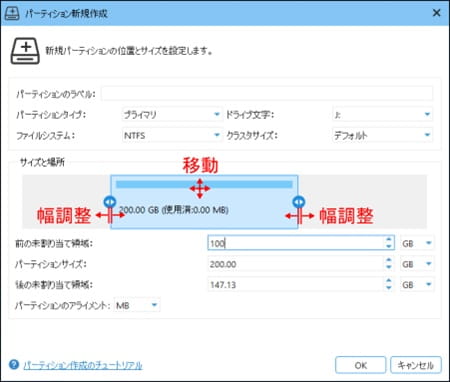Open the パーティション作成のチュートリアル link

click(83, 365)
